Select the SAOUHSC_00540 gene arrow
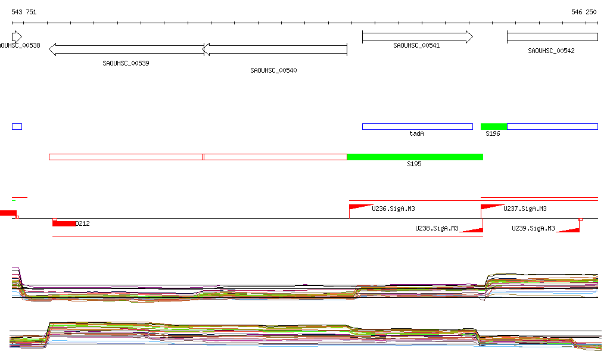The height and width of the screenshot is (364, 610). [275, 49]
